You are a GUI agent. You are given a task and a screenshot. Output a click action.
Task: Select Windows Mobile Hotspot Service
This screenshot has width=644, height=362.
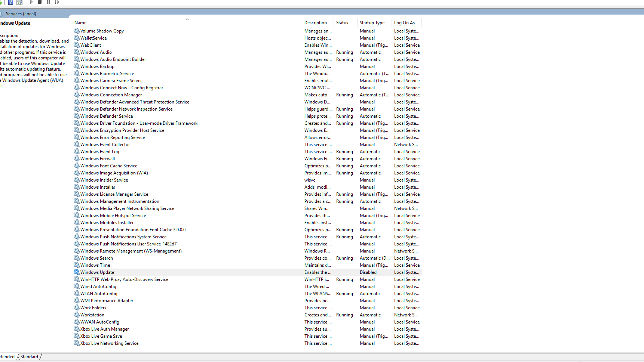pos(248,215)
